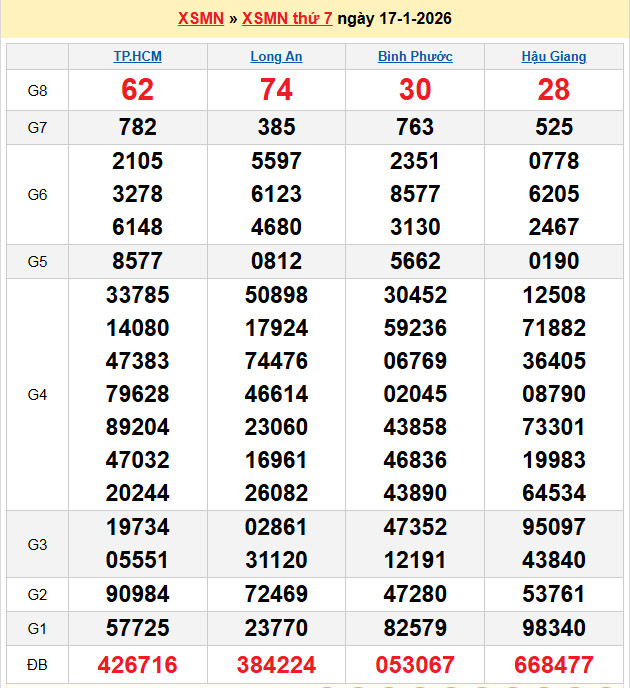The image size is (630, 688).
Task: Open the Long An province link
Action: tap(276, 57)
